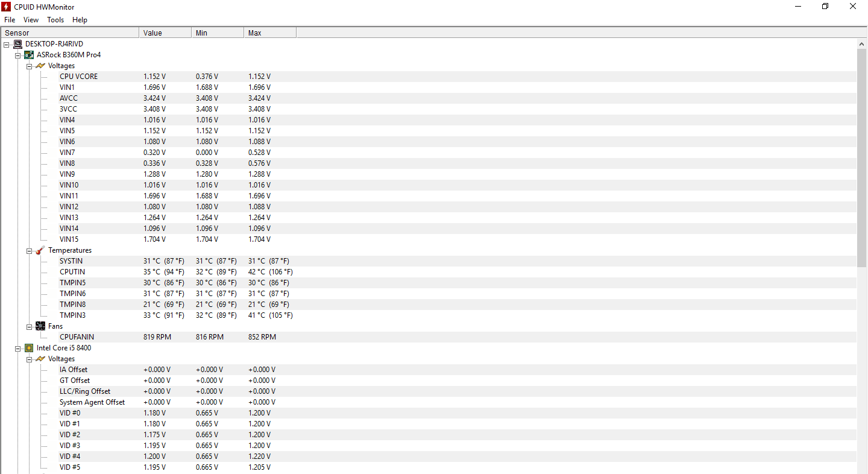Select the 3VCC sensor row
The height and width of the screenshot is (474, 868).
(x=457, y=109)
